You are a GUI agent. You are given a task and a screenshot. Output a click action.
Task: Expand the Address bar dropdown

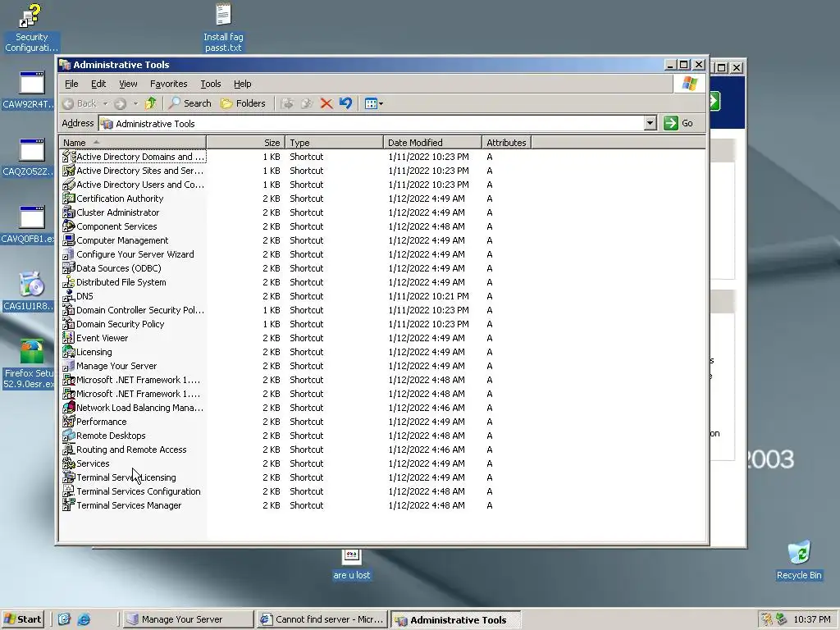(x=650, y=123)
